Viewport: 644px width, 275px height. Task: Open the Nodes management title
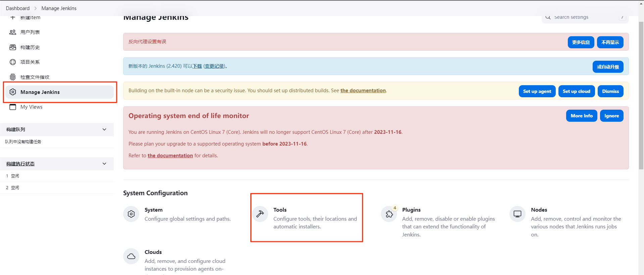click(x=539, y=210)
